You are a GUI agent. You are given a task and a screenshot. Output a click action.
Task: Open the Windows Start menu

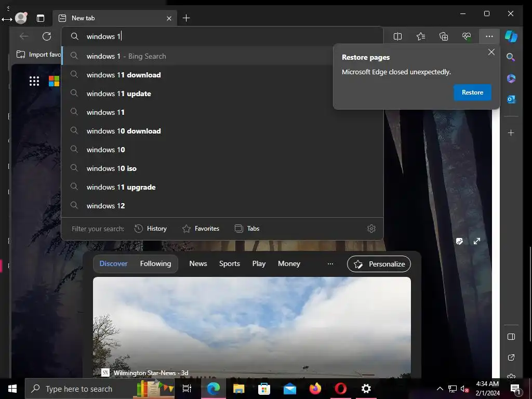pos(12,389)
